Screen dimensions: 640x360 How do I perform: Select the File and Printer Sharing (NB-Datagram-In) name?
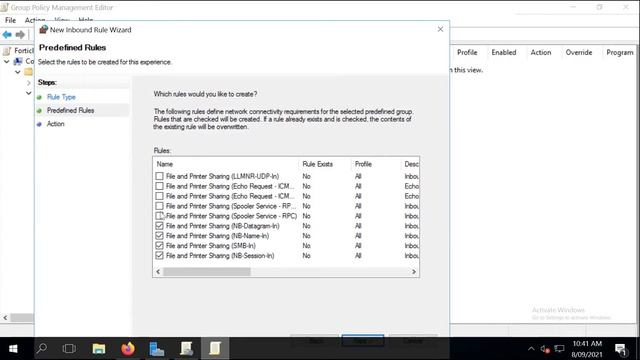pos(222,226)
